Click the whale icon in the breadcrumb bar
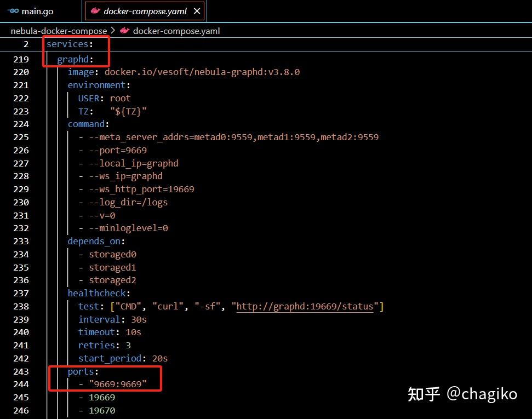The height and width of the screenshot is (419, 532). pyautogui.click(x=124, y=31)
